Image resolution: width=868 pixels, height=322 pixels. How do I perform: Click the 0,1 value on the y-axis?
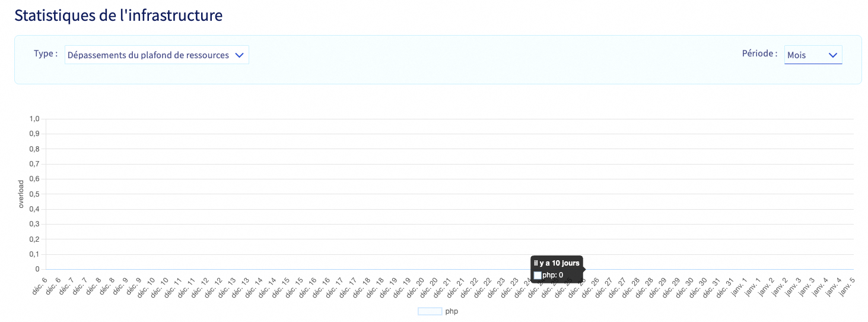pyautogui.click(x=34, y=254)
